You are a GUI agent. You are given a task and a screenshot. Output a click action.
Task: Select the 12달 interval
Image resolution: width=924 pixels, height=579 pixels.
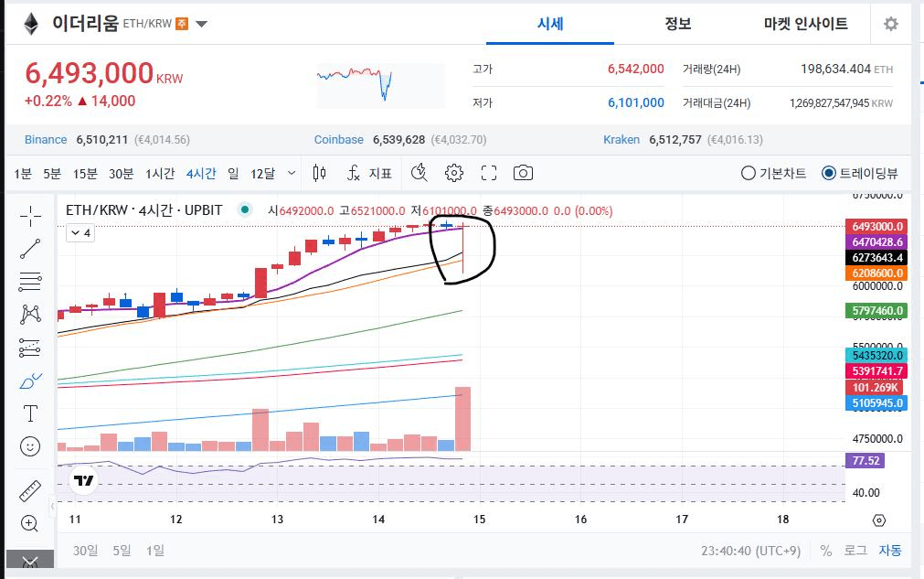(x=263, y=174)
